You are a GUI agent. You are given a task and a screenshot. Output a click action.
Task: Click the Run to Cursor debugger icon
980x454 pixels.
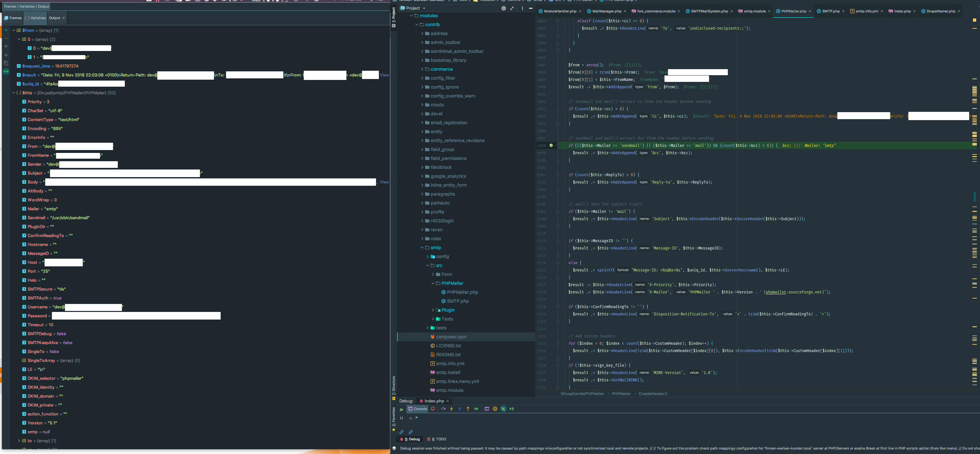[476, 409]
